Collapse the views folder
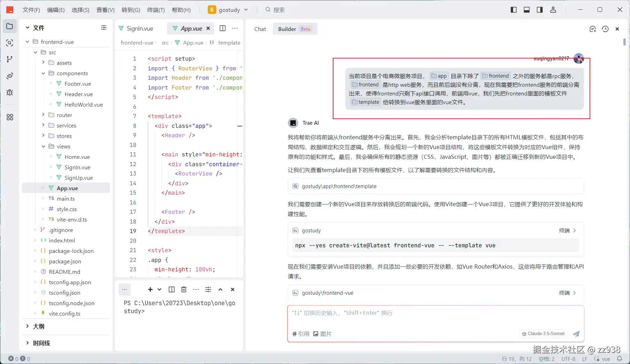Screen dimensions: 630x364 pyautogui.click(x=43, y=146)
